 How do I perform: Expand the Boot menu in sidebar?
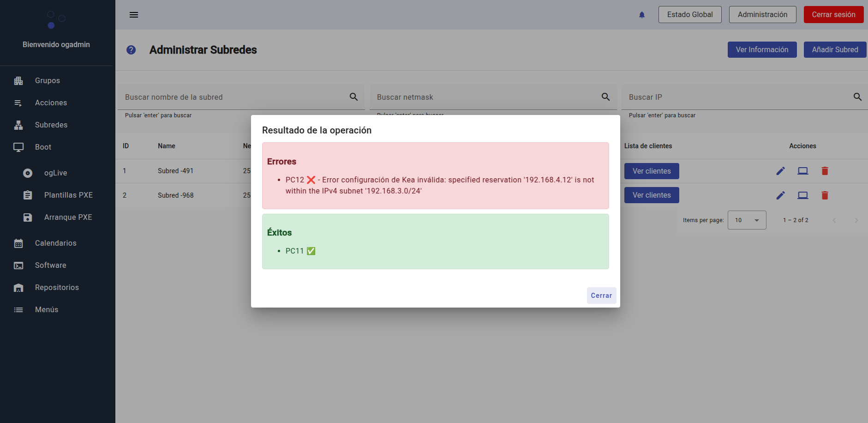pyautogui.click(x=43, y=147)
